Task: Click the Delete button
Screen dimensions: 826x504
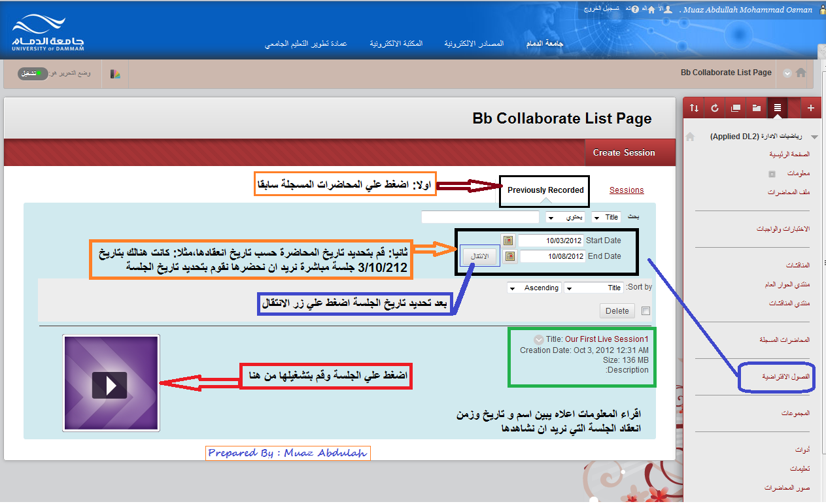Action: point(617,311)
